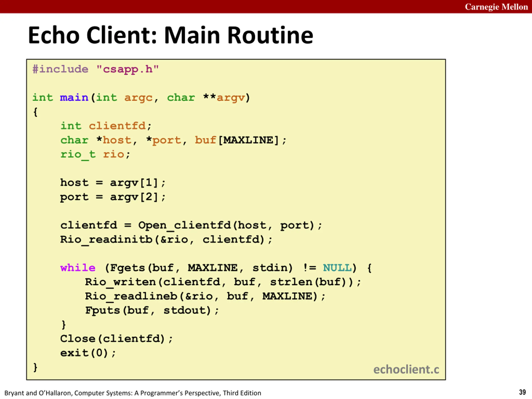Select the #include "csapp.h" line
The width and height of the screenshot is (532, 399).
pyautogui.click(x=96, y=69)
